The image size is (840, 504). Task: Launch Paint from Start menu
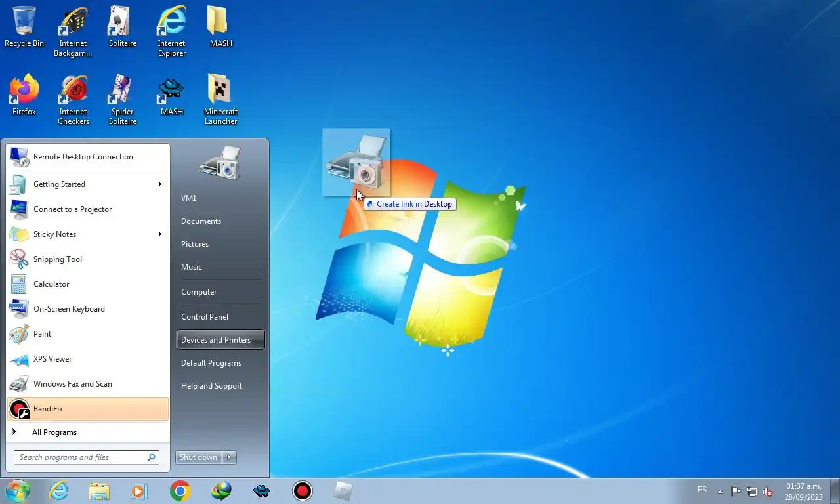point(88,334)
